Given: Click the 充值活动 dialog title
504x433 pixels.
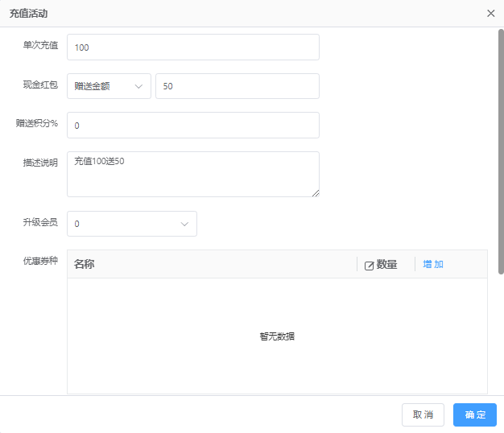Looking at the screenshot, I should 27,14.
